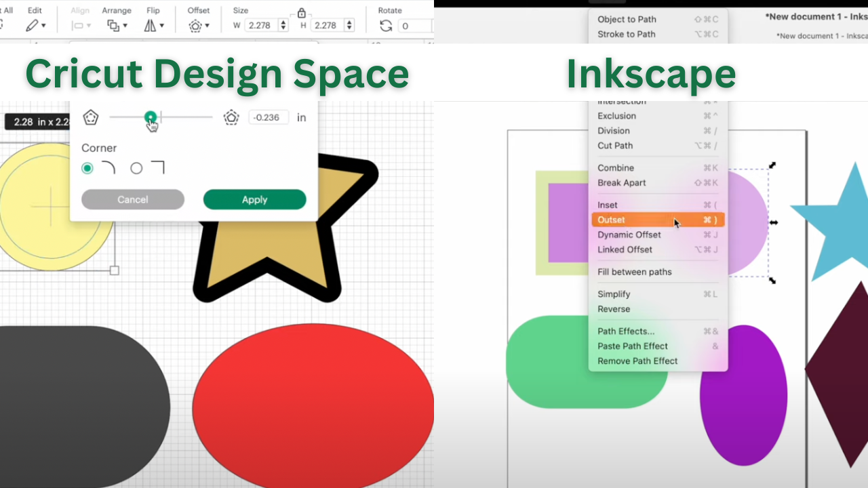Viewport: 868px width, 488px height.
Task: Open the Arrange tool in Cricut toolbar
Action: (113, 25)
